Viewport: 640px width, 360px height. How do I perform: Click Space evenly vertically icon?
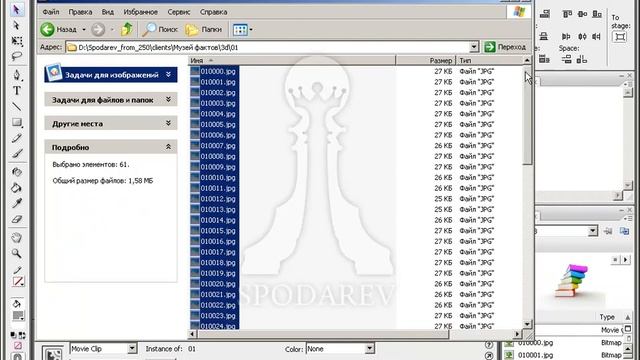(567, 60)
